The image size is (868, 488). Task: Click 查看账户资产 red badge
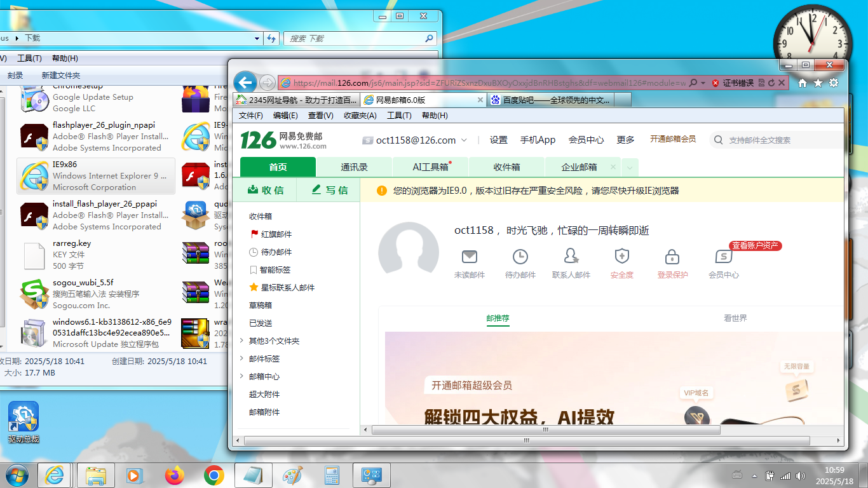point(756,245)
